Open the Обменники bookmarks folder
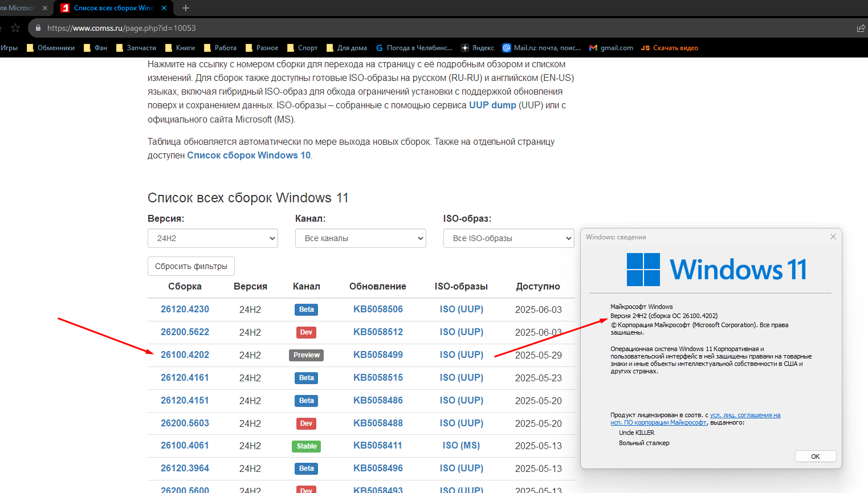Viewport: 868px width, 493px height. click(51, 48)
